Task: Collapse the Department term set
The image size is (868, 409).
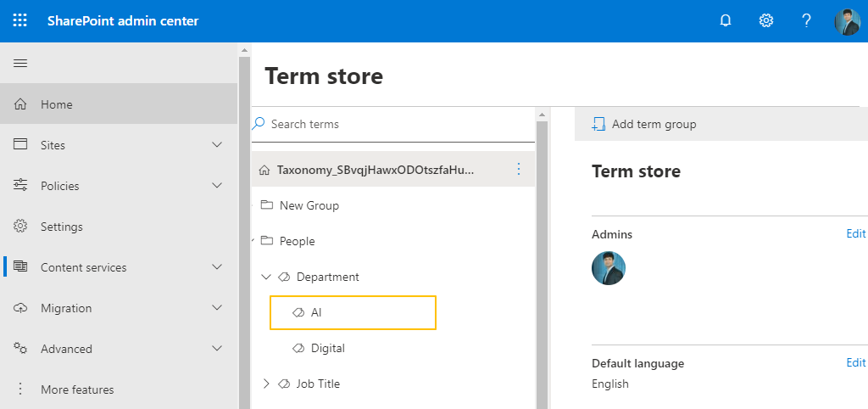Action: pyautogui.click(x=266, y=277)
